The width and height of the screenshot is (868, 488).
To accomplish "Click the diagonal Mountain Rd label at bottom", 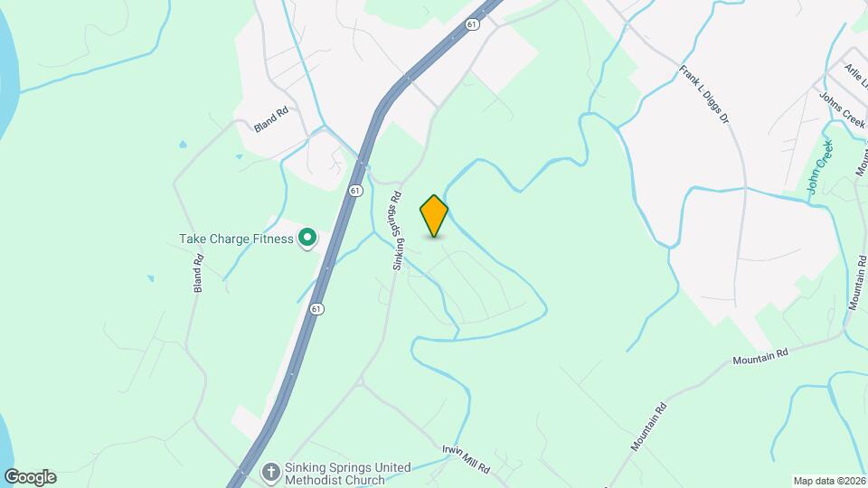I will pos(649,427).
